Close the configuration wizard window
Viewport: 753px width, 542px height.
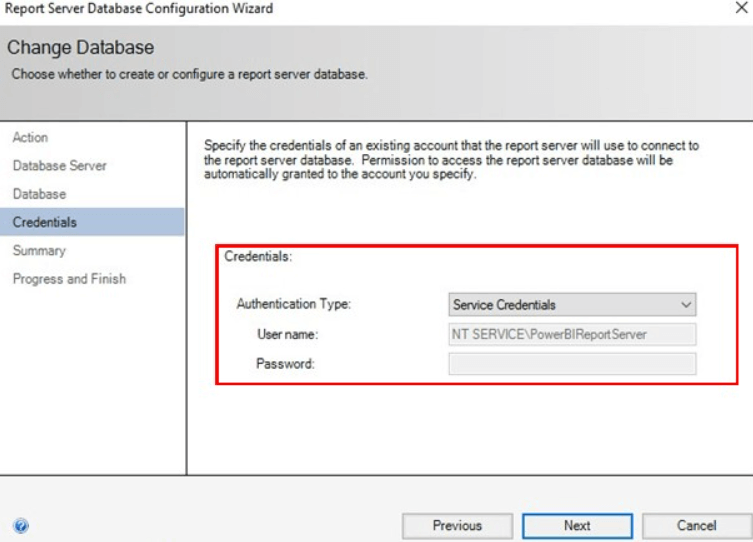point(740,8)
